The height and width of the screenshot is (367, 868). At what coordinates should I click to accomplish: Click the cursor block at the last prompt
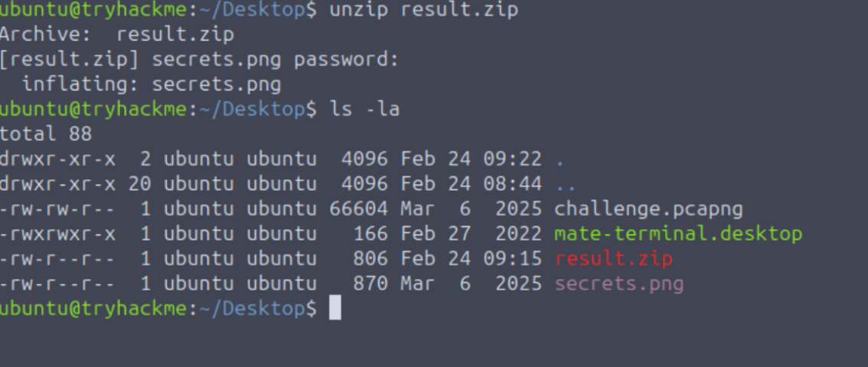coord(334,309)
